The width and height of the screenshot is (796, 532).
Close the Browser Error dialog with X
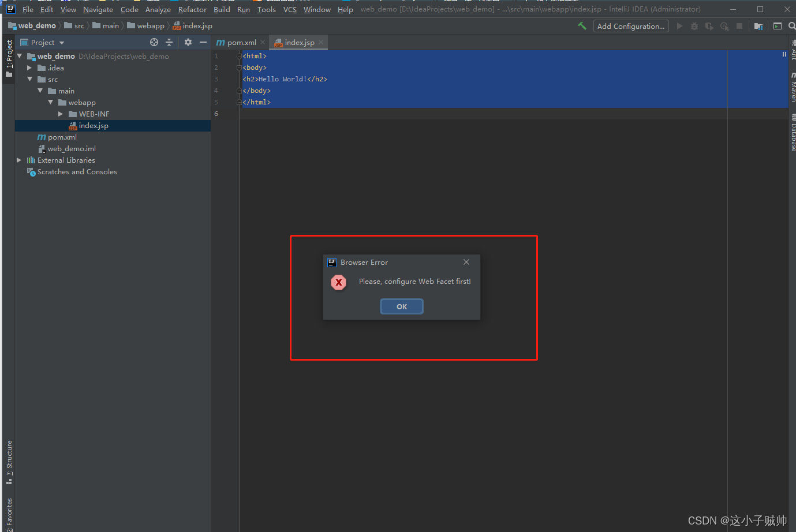click(x=466, y=262)
